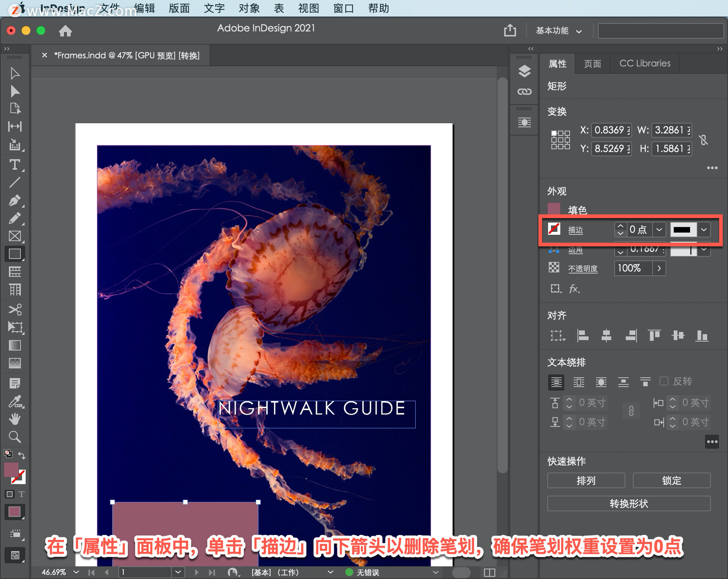Select jump object text wrap option

pos(623,382)
